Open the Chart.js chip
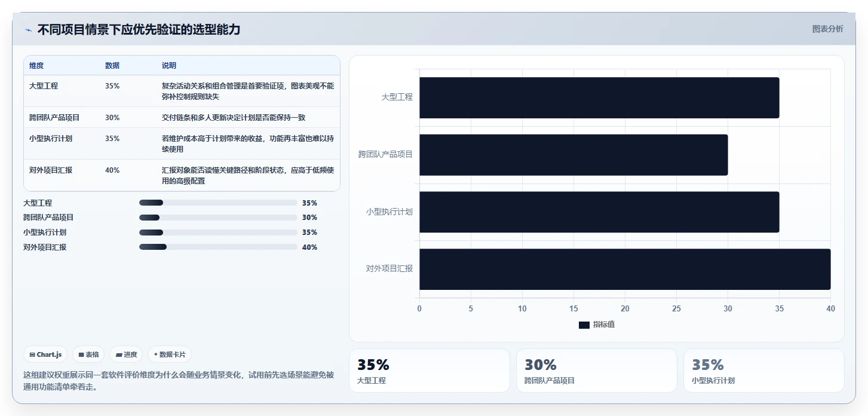 click(45, 354)
